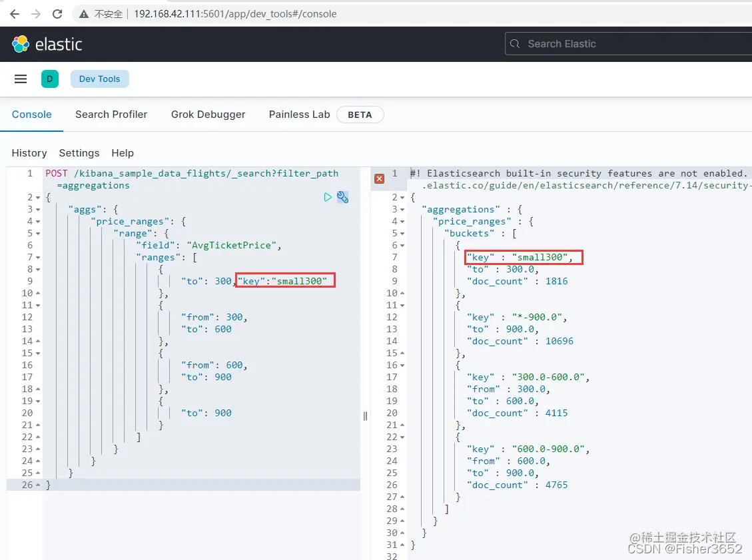Viewport: 752px width, 560px height.
Task: Click the green D space avatar
Action: tap(50, 79)
